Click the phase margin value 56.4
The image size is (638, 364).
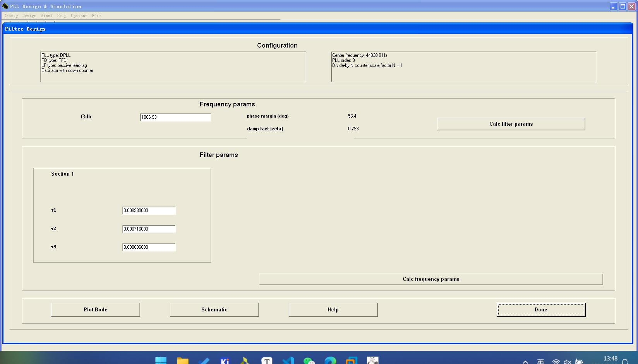tap(352, 116)
